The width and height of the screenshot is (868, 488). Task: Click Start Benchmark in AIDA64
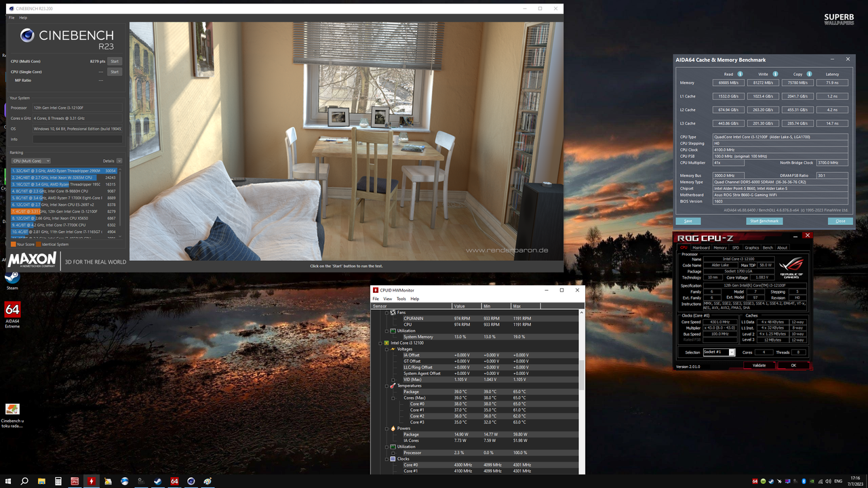pyautogui.click(x=764, y=221)
